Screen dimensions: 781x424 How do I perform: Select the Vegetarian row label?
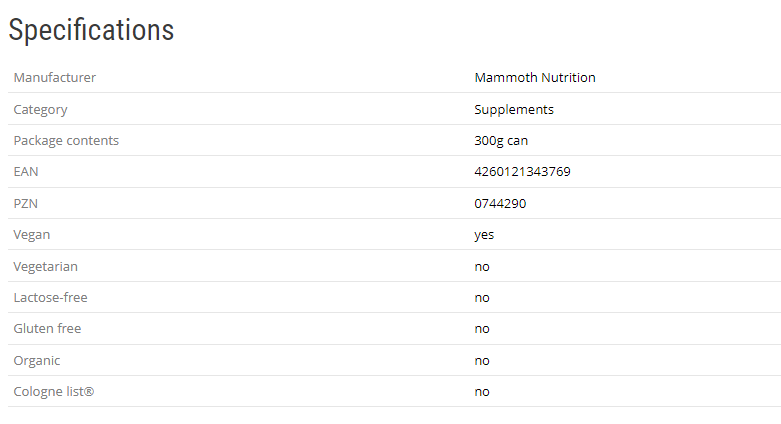pos(46,266)
